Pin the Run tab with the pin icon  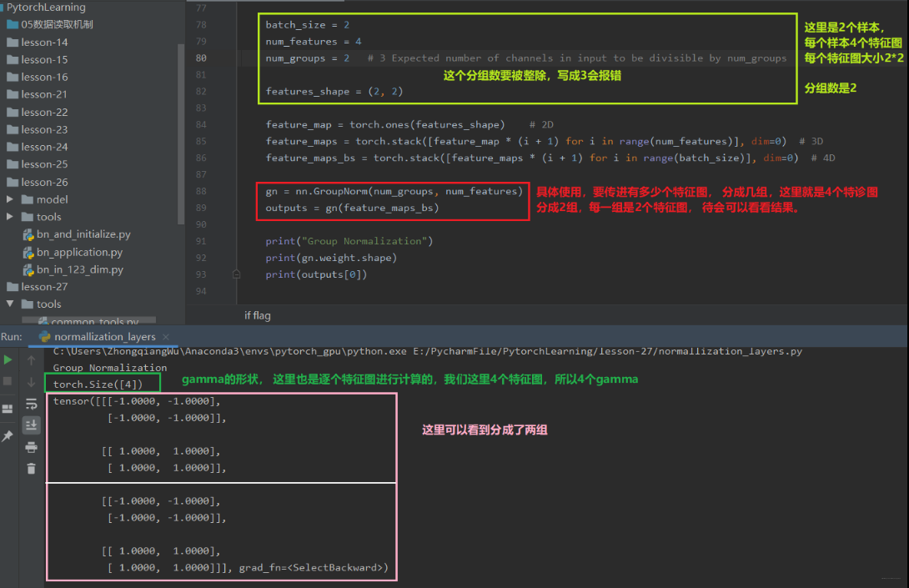point(8,436)
